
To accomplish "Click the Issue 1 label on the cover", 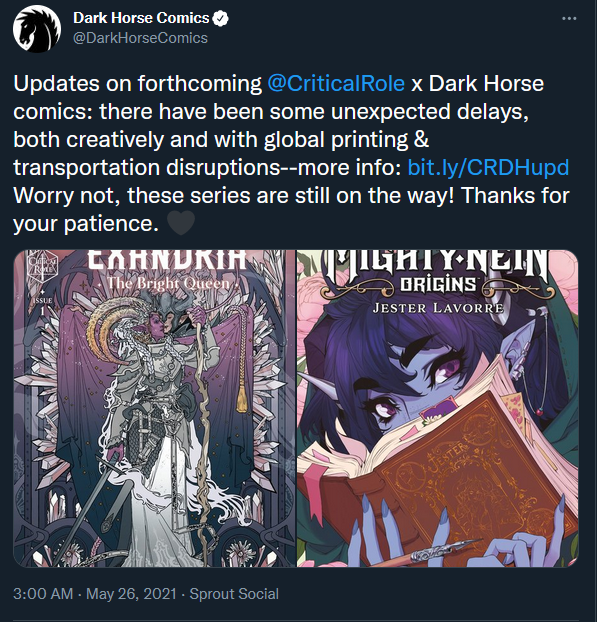I will (x=42, y=307).
